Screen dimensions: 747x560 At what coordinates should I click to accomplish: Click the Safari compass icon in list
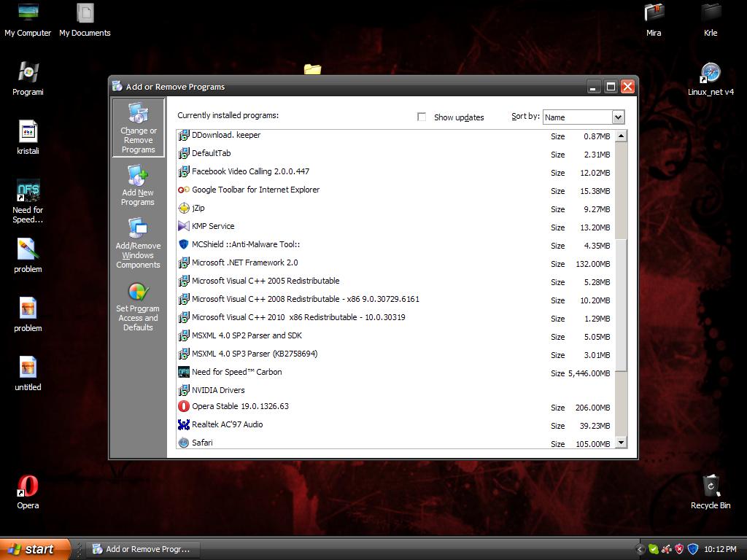click(184, 443)
